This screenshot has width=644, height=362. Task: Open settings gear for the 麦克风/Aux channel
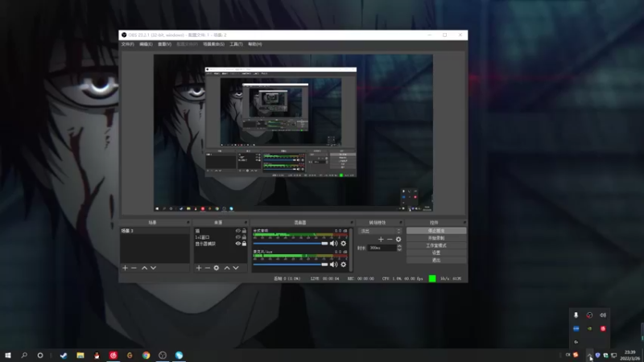344,265
